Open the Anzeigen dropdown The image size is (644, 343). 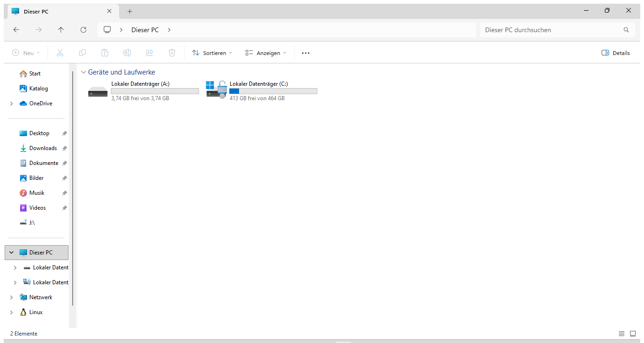tap(265, 53)
